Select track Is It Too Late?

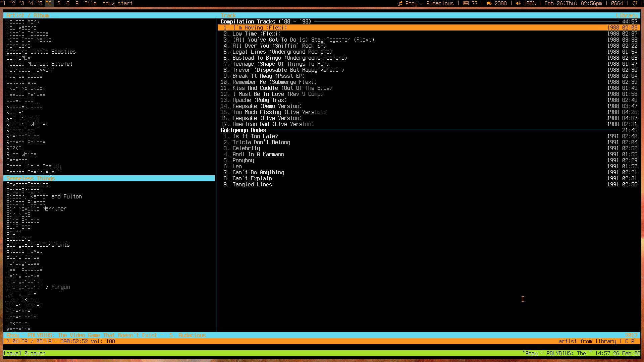tap(429, 136)
